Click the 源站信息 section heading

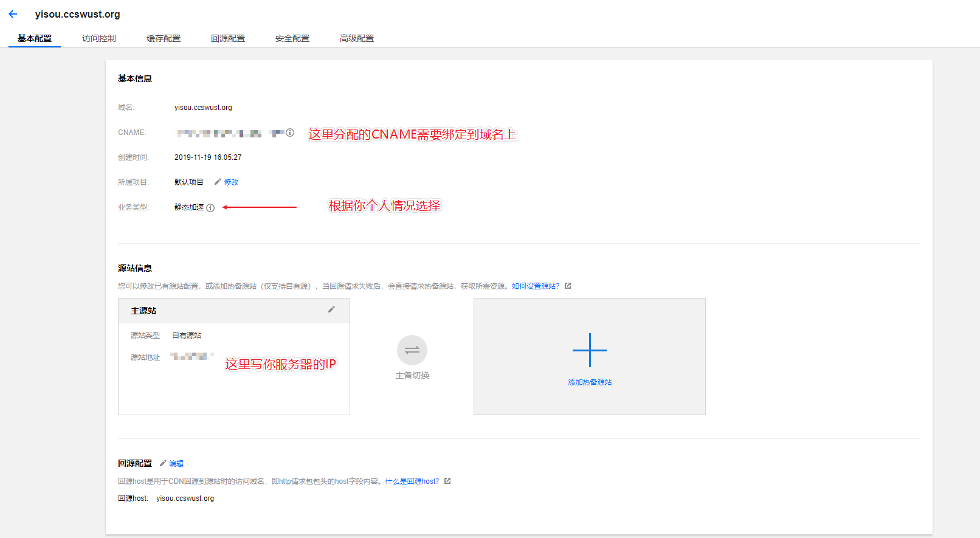click(135, 268)
